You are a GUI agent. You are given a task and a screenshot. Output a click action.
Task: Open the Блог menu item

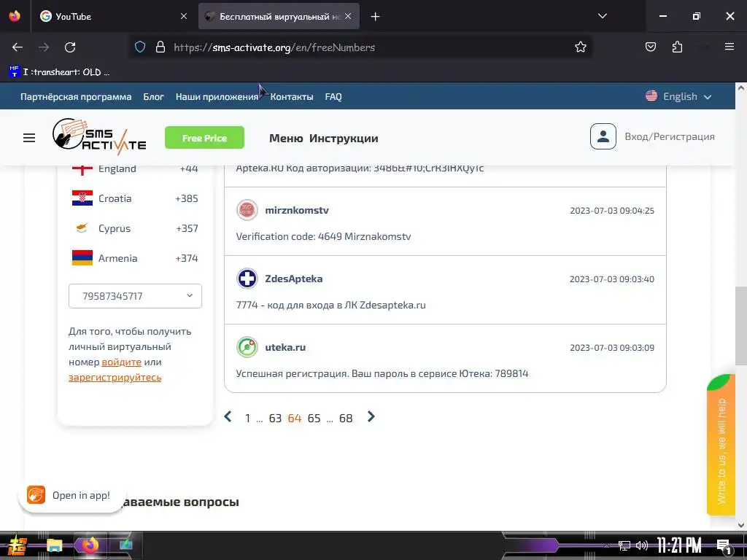coord(153,97)
